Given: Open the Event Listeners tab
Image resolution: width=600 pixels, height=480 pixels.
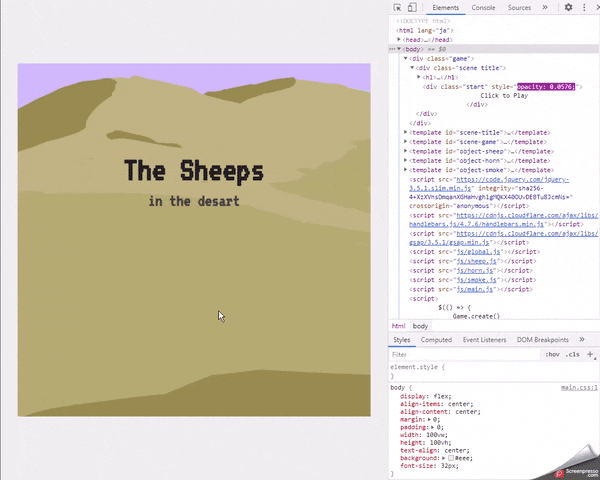Looking at the screenshot, I should pos(484,340).
